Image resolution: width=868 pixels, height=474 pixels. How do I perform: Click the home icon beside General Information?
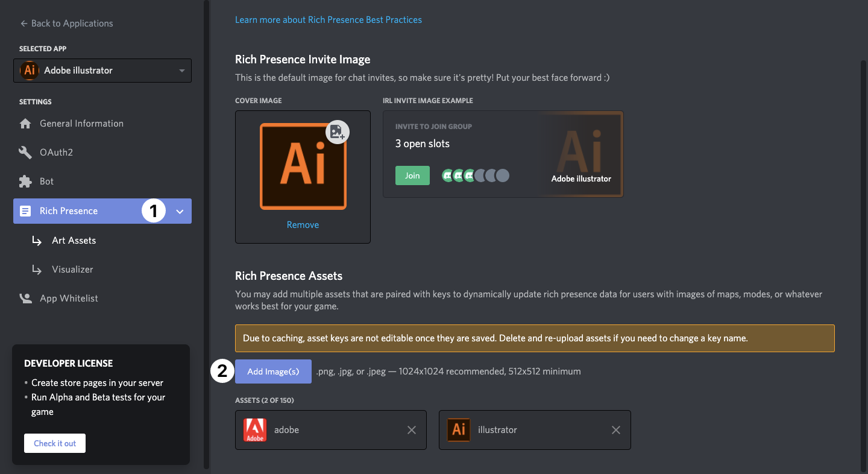pyautogui.click(x=25, y=124)
